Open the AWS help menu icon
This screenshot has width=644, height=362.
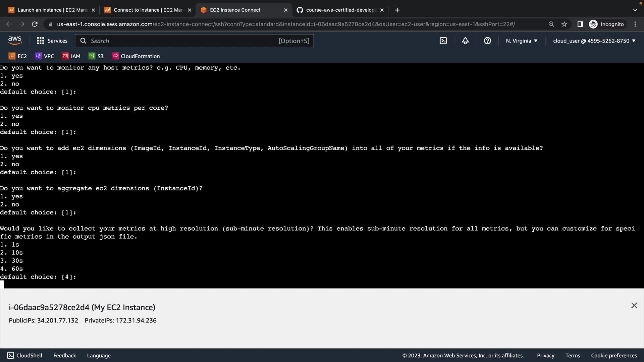[x=487, y=41]
